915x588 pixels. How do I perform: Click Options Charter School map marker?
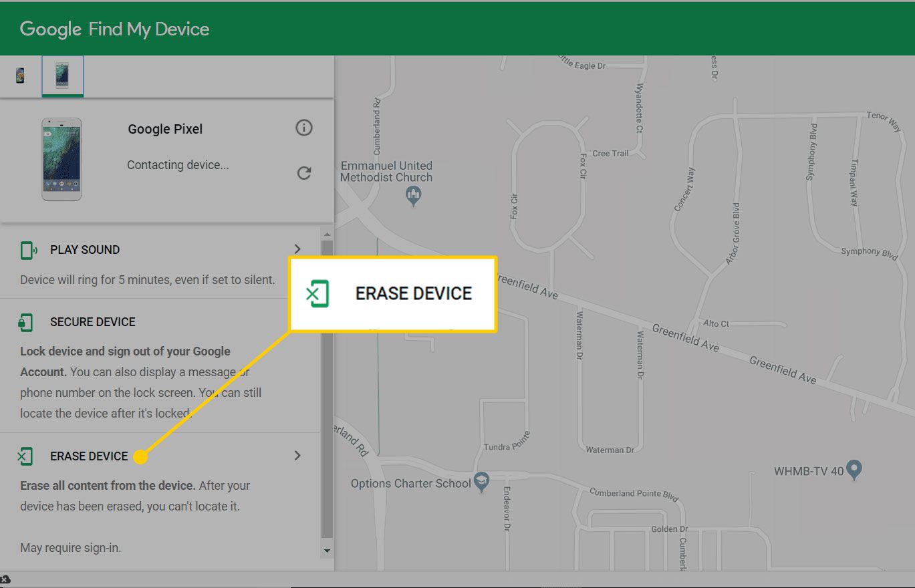tap(482, 480)
